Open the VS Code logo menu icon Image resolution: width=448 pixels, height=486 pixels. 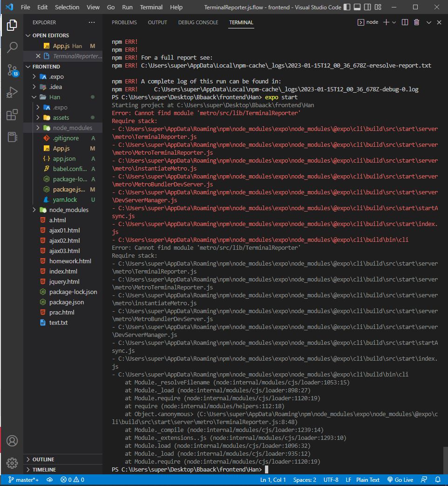click(10, 7)
